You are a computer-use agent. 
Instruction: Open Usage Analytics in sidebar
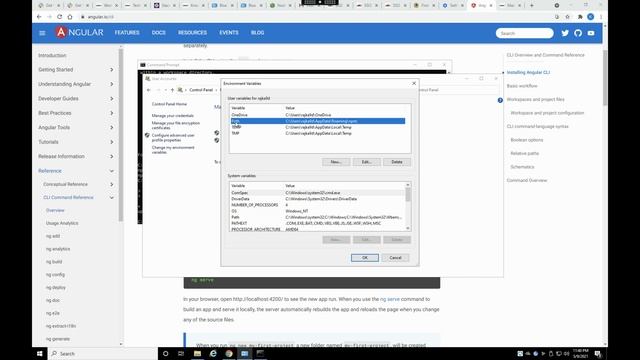tap(62, 223)
